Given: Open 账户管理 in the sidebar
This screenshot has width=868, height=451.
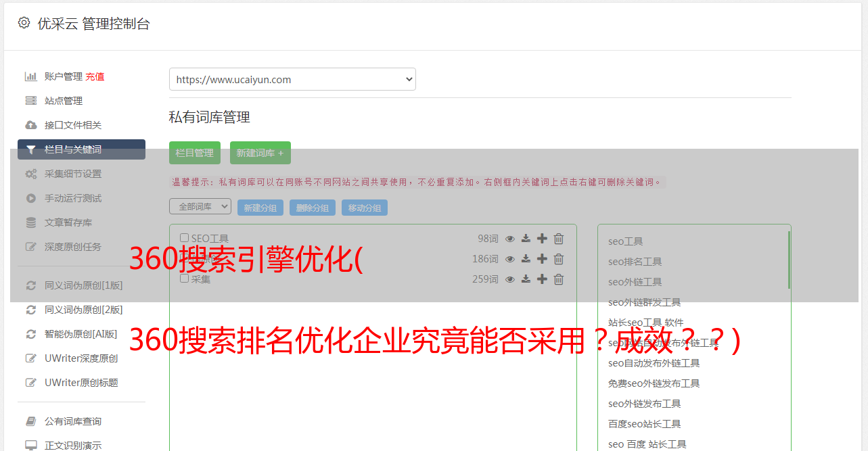Looking at the screenshot, I should pos(64,76).
